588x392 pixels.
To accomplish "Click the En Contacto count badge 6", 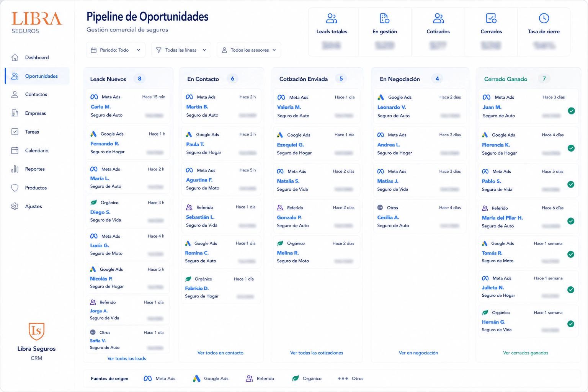I will (x=232, y=78).
